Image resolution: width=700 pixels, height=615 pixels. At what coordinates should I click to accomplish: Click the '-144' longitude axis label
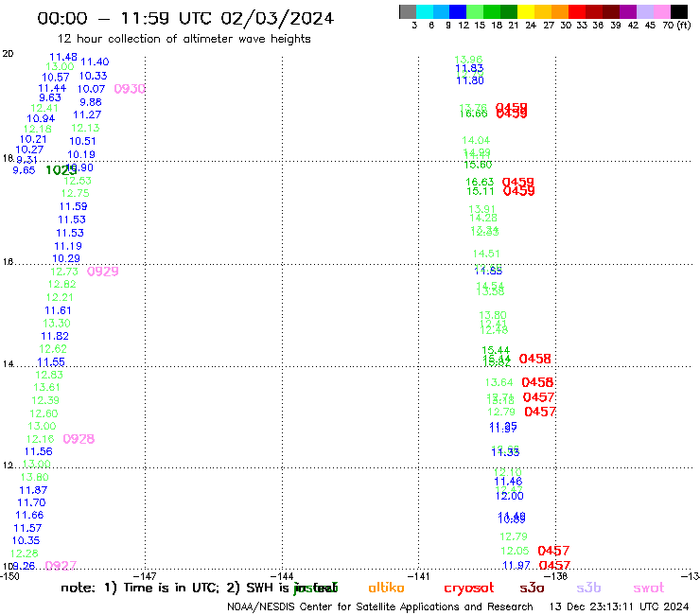pos(282,576)
